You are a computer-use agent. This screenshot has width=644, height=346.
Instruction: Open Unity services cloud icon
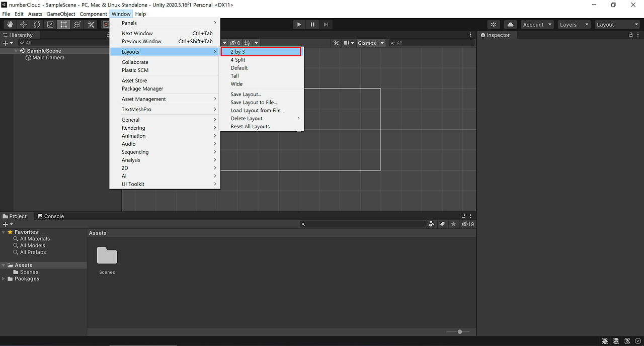tap(511, 25)
